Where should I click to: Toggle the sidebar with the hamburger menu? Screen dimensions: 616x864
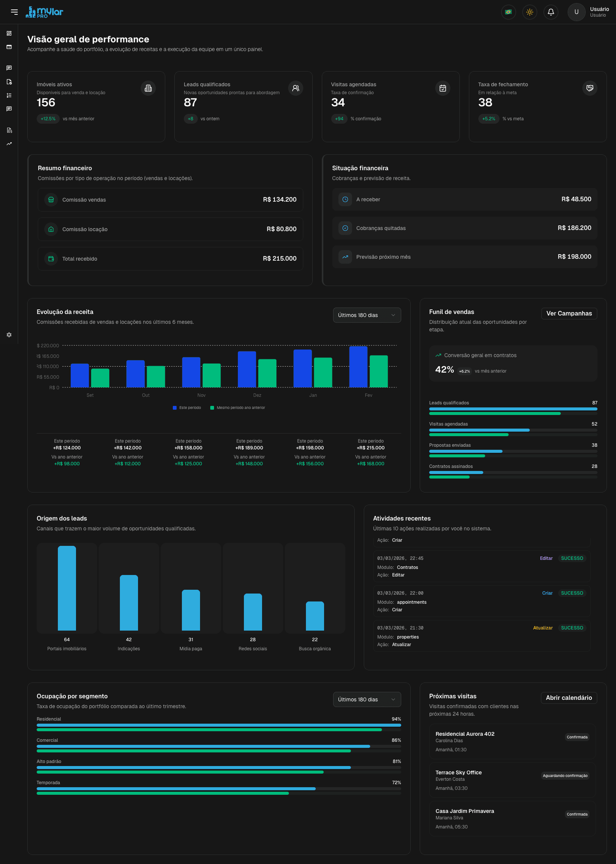click(x=15, y=12)
